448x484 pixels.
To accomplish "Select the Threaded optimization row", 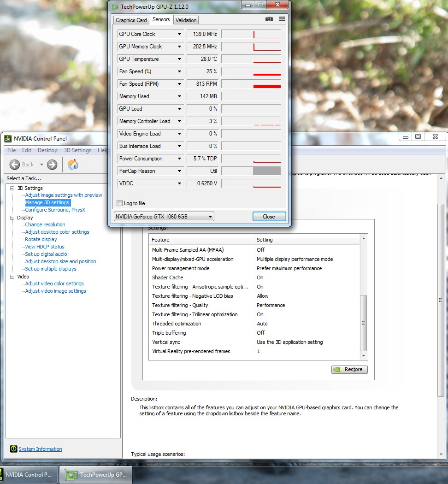I will [254, 324].
